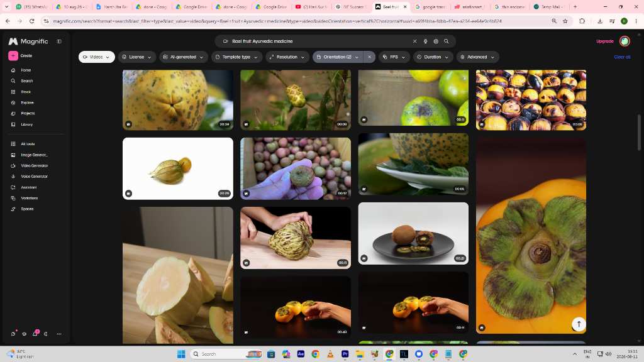Click the search magnifier icon in search bar
Viewport: 644px width, 362px height.
pyautogui.click(x=447, y=41)
